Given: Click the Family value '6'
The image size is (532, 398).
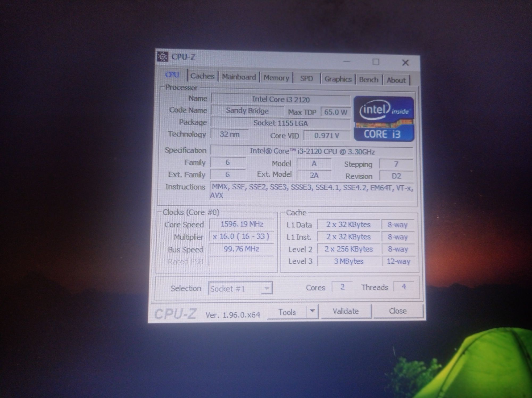Looking at the screenshot, I should point(228,162).
